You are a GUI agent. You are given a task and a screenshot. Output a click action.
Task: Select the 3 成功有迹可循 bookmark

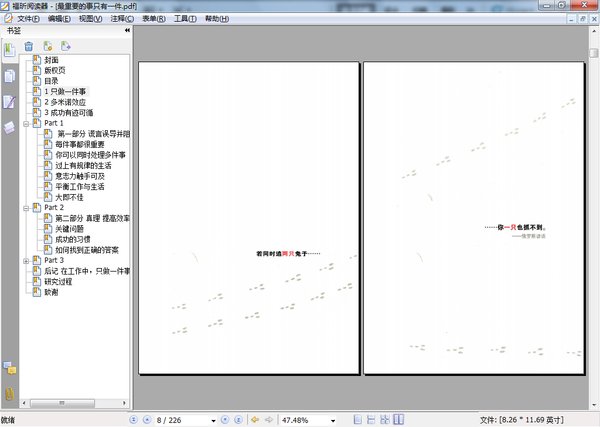(68, 112)
